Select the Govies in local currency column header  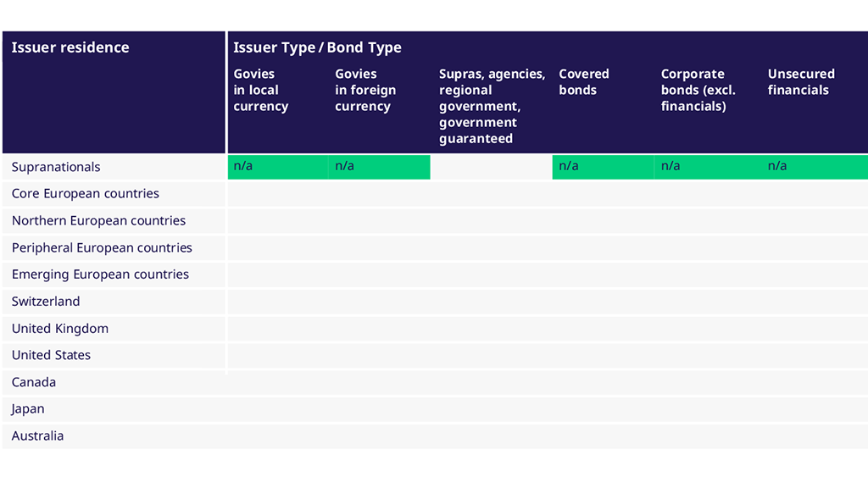point(261,90)
